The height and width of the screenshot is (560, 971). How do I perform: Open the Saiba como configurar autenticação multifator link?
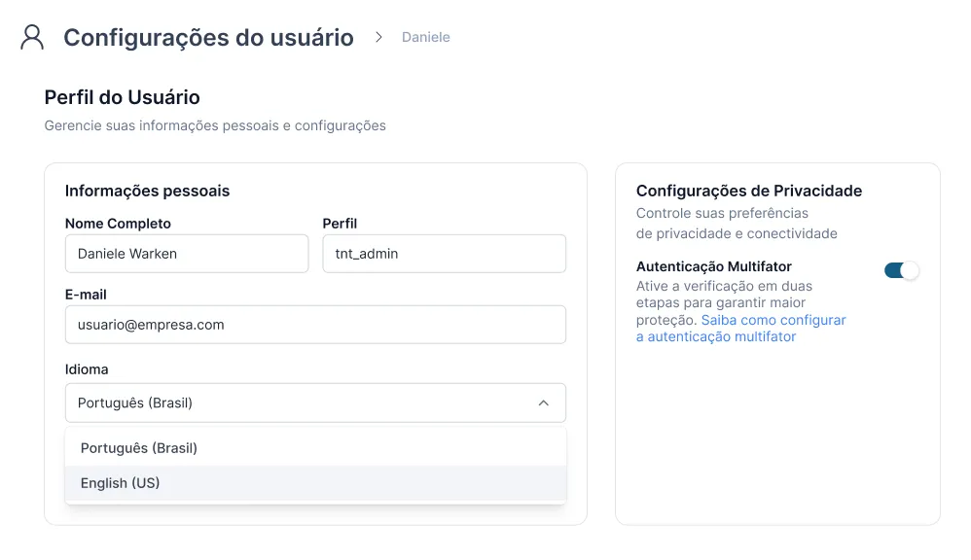[741, 329]
